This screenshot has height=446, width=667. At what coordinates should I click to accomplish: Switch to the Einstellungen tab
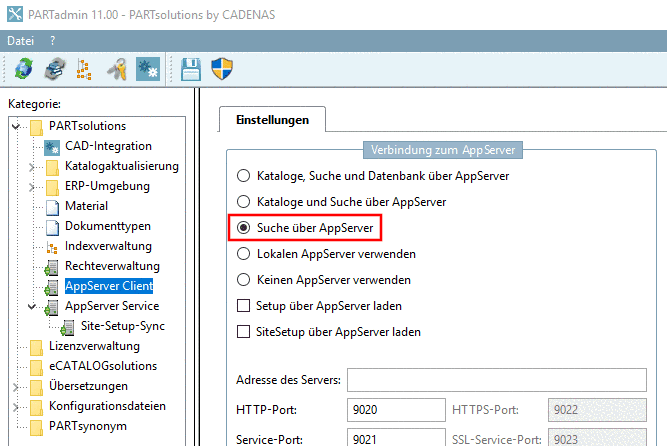272,120
